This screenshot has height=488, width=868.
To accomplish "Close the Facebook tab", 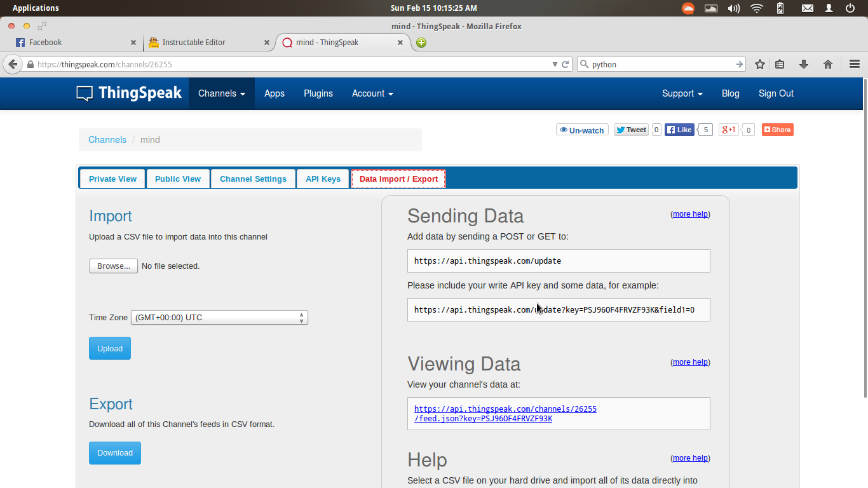I will point(133,43).
